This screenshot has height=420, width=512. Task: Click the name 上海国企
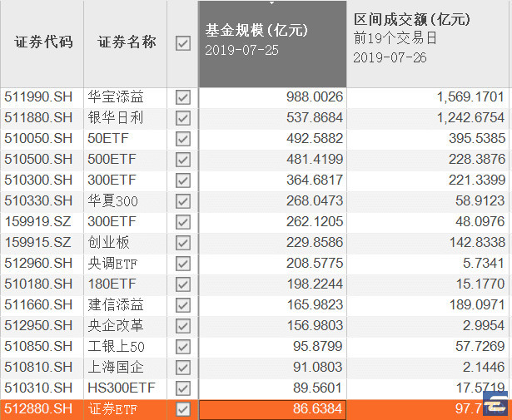[x=116, y=367]
